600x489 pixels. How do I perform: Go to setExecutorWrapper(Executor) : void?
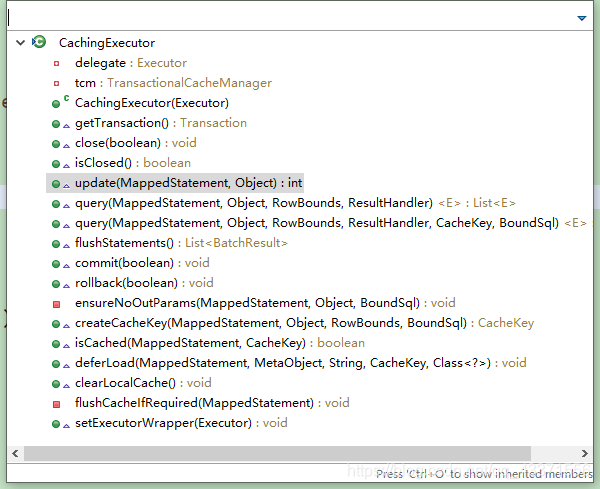181,423
